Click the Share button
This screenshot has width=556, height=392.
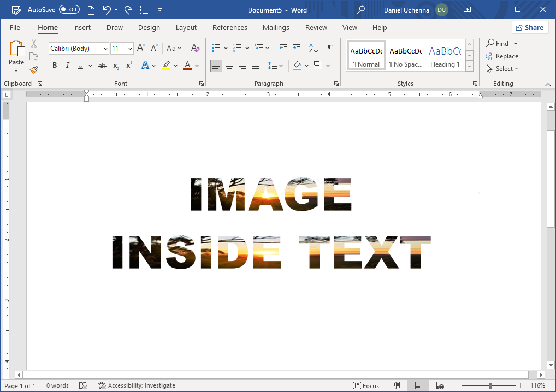[x=529, y=27]
